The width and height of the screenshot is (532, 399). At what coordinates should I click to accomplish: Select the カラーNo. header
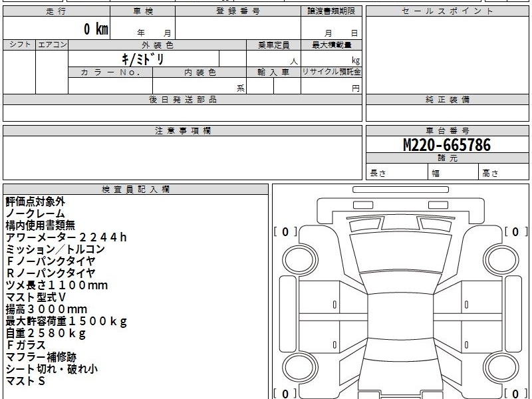pyautogui.click(x=110, y=72)
